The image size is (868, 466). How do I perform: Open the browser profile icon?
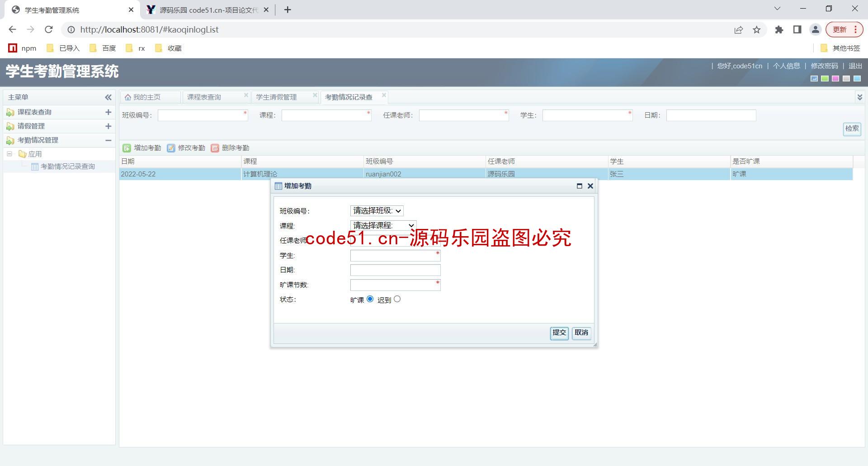816,30
